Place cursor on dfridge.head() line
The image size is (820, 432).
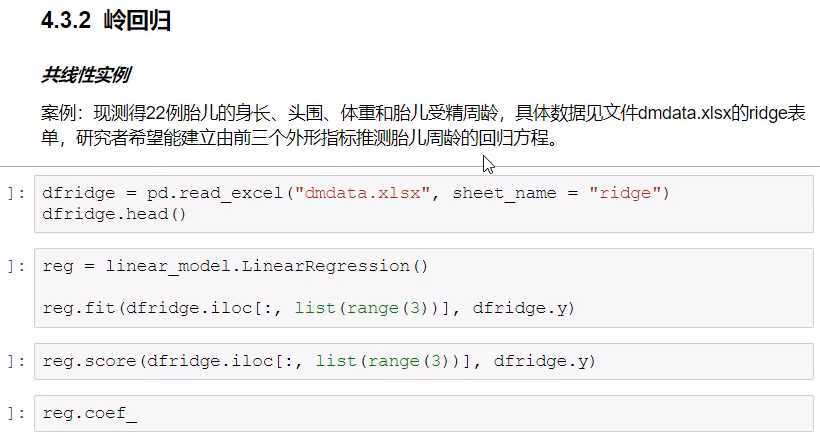(x=114, y=214)
